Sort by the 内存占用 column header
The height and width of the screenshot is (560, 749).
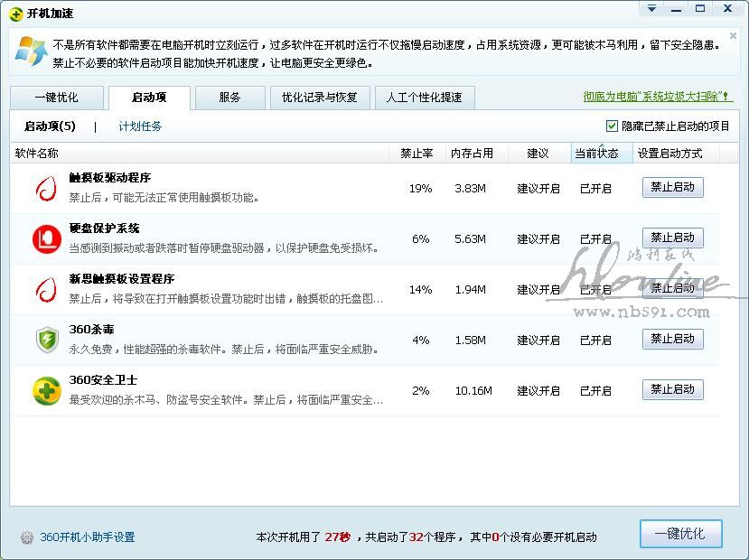472,154
